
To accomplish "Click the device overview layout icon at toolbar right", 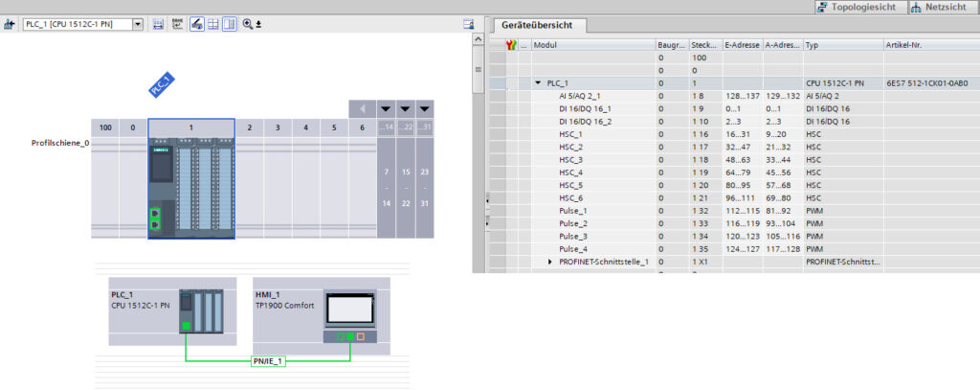I will 468,24.
